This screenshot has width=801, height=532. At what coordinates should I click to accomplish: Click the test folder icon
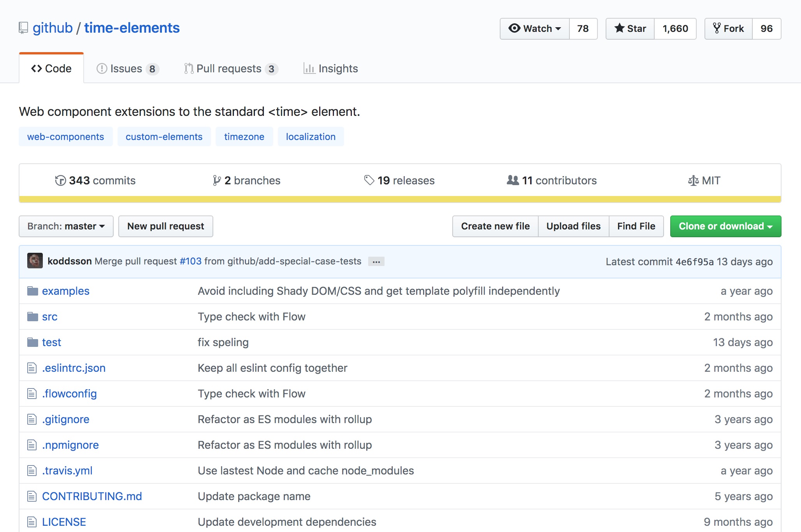coord(33,342)
